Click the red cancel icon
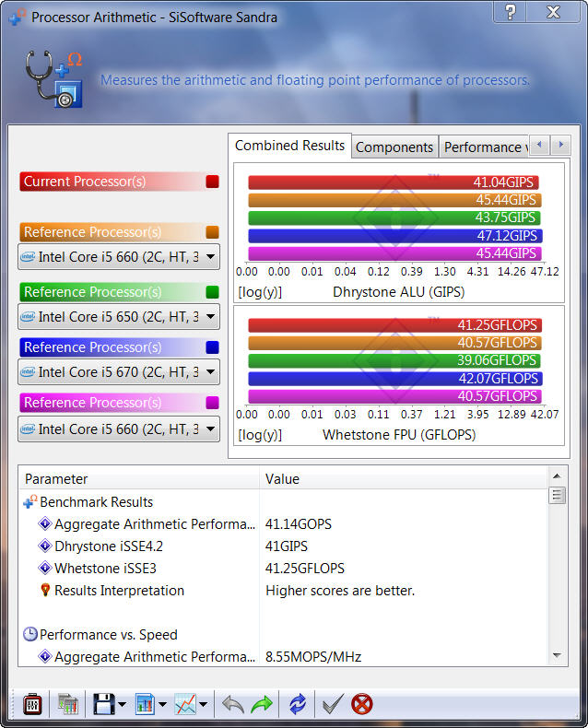Screen dimensions: 588x728 (362, 704)
